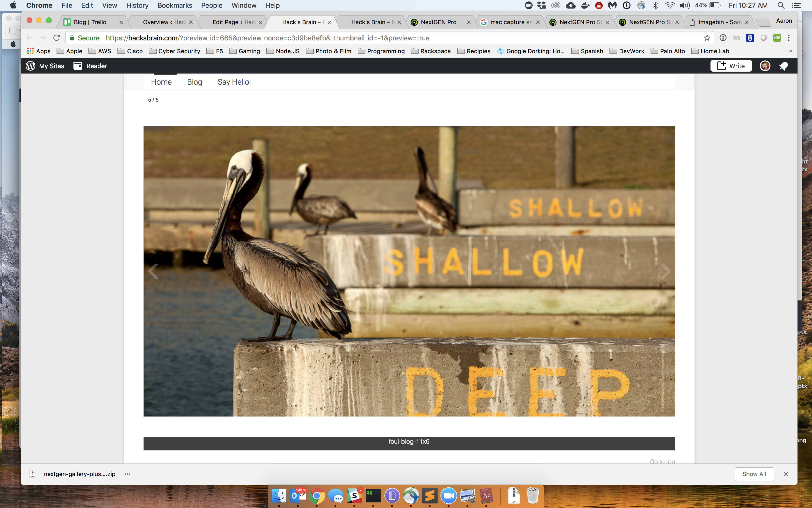812x508 pixels.
Task: Open WordPress notifications bell icon
Action: click(x=783, y=66)
